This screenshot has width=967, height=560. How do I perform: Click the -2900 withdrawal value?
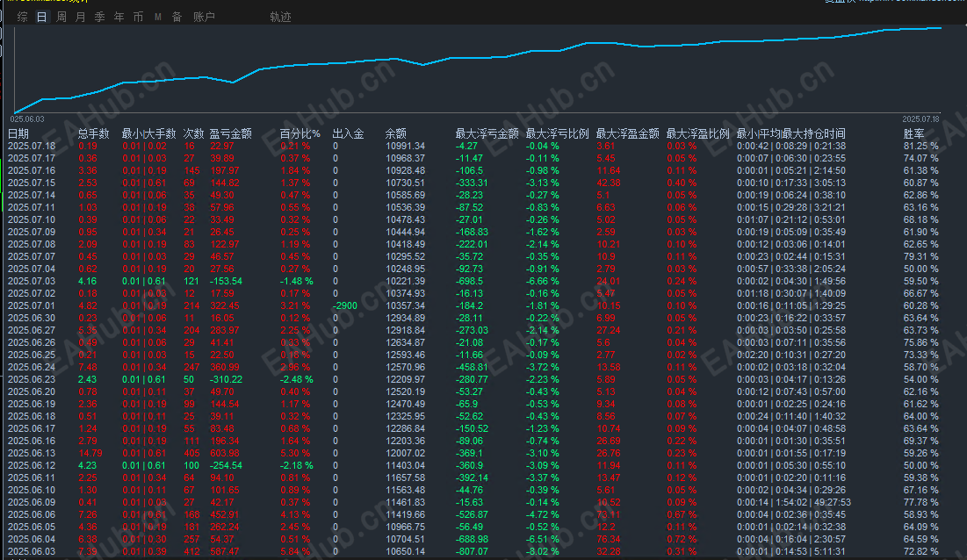345,305
